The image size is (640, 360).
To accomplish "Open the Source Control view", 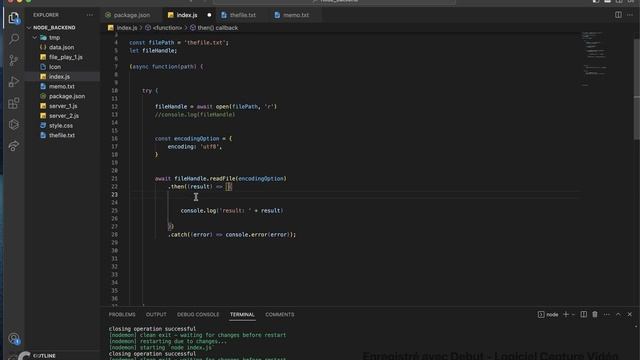I will (x=14, y=60).
